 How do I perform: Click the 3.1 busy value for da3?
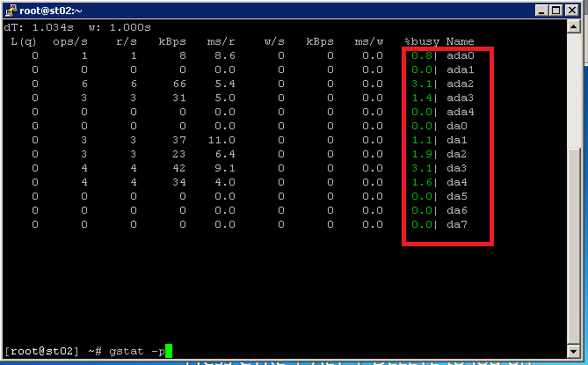422,168
